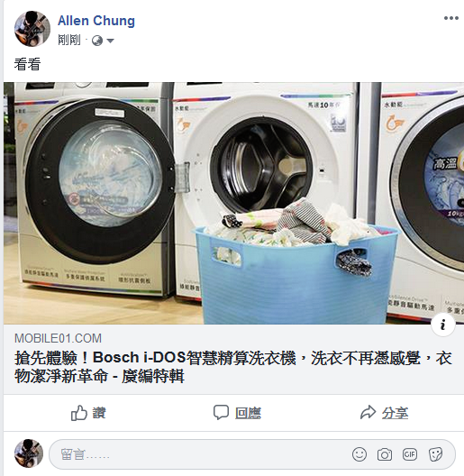Focus the 留言 comment input field
464x476 pixels.
click(252, 454)
